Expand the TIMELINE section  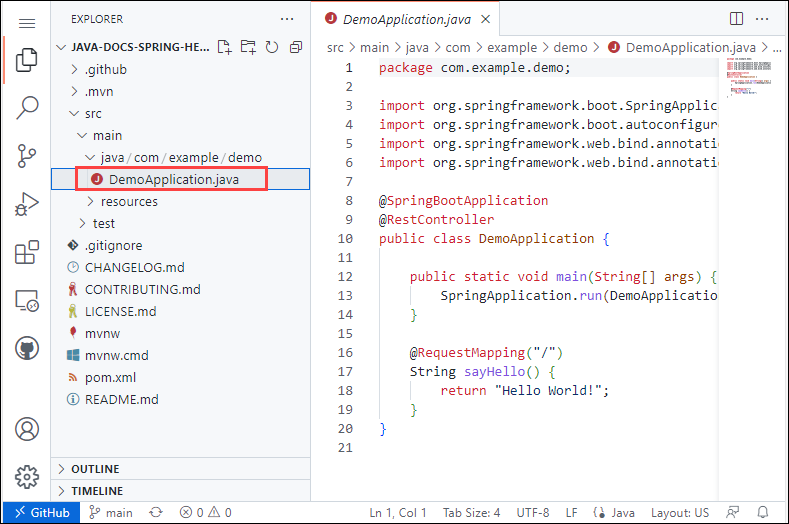pos(180,491)
